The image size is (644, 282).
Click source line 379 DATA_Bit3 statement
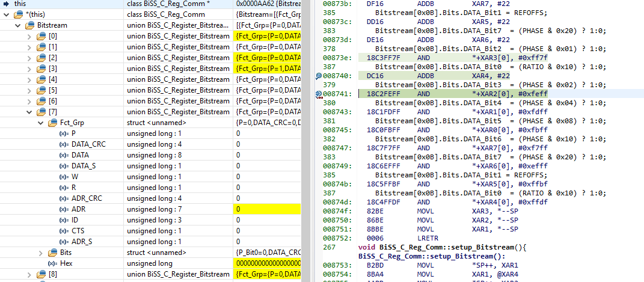coord(491,85)
